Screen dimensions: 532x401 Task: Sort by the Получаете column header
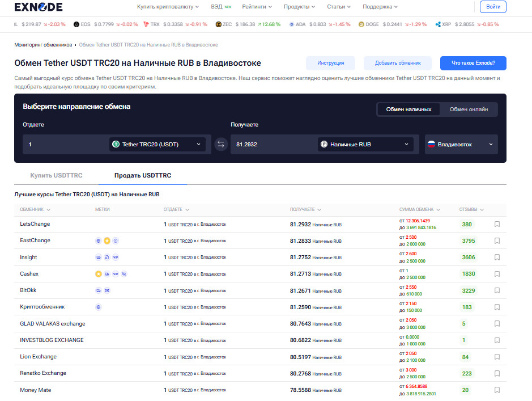point(305,209)
